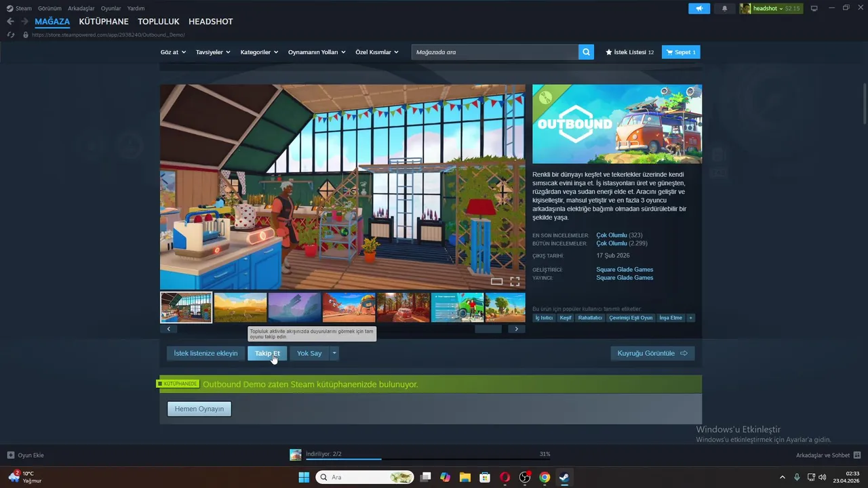This screenshot has height=488, width=868.
Task: Open the Friends and Chat icon
Action: point(856,455)
